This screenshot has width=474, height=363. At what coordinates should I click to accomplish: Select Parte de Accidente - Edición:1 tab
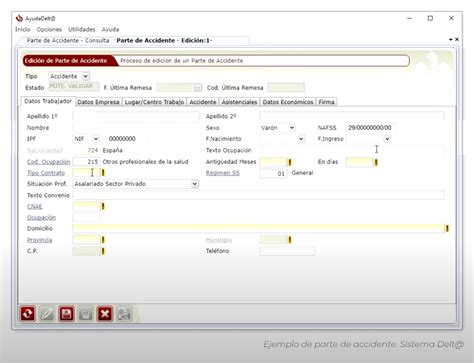pyautogui.click(x=164, y=40)
